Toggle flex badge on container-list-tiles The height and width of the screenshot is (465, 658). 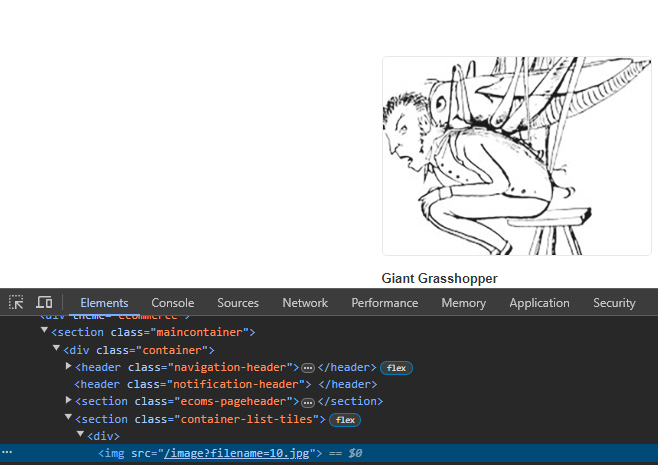(345, 420)
